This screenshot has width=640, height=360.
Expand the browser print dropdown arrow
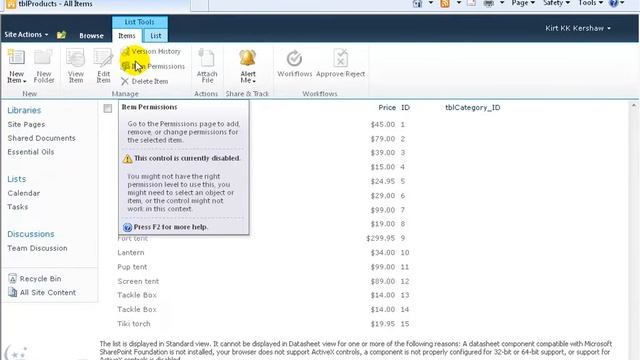click(502, 3)
